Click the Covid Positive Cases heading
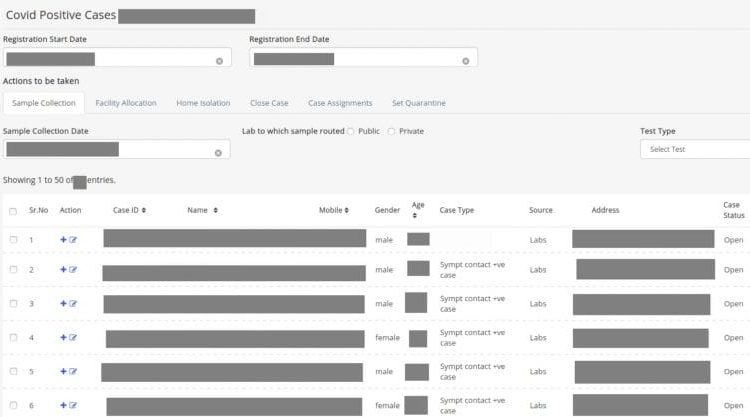 click(61, 15)
